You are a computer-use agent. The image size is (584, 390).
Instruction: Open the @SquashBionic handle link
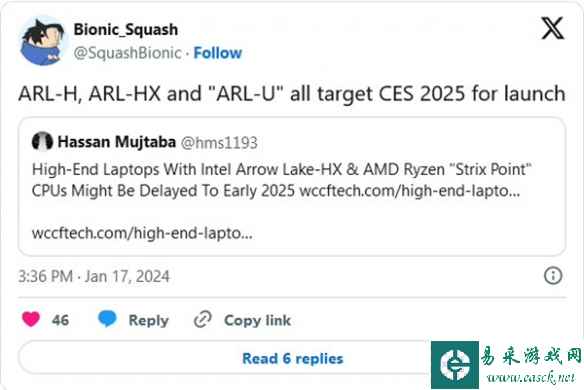click(x=127, y=53)
